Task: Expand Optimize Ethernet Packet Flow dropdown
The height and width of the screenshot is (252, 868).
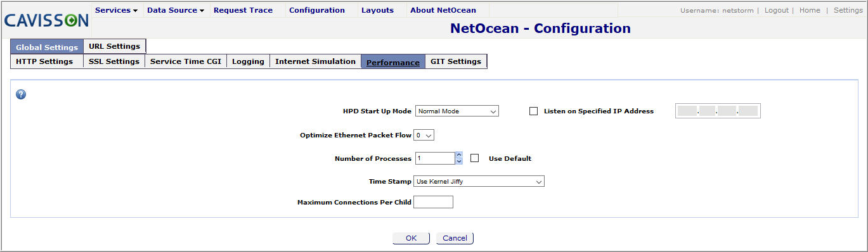Action: [424, 135]
